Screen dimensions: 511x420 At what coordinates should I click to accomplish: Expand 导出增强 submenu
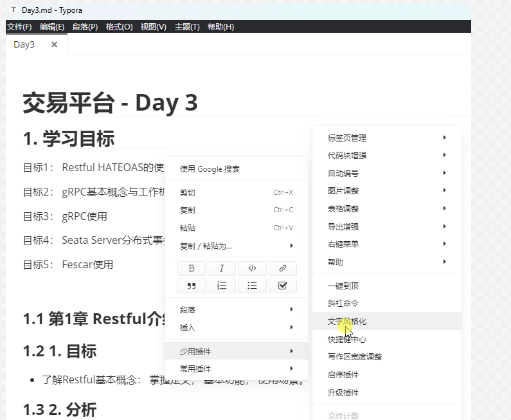[387, 226]
